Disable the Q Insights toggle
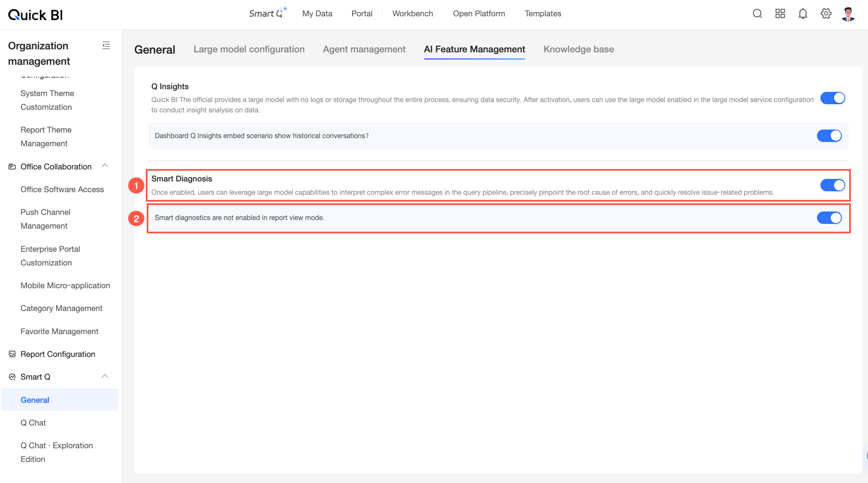 (832, 98)
